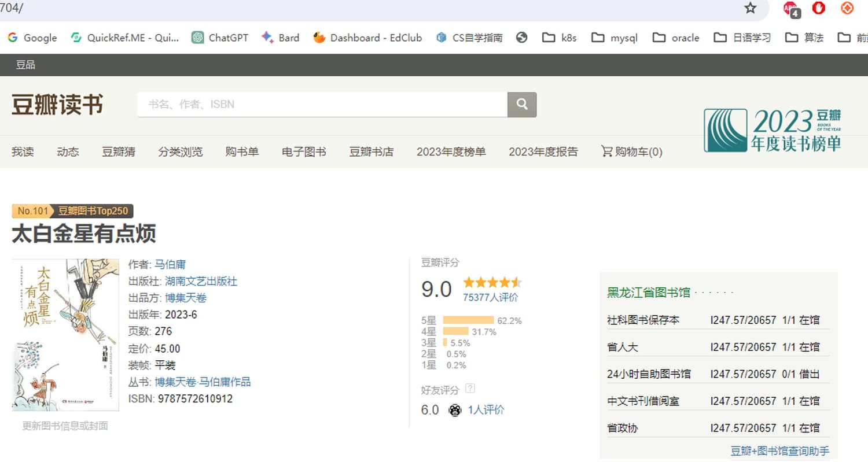Click the book name search field
Screen dimensions: 868x462
[x=322, y=105]
